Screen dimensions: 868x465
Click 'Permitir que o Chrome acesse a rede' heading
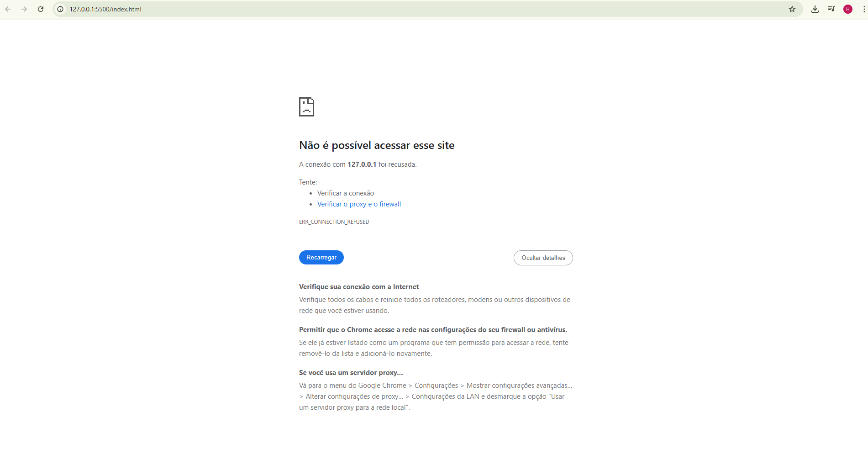[433, 330]
